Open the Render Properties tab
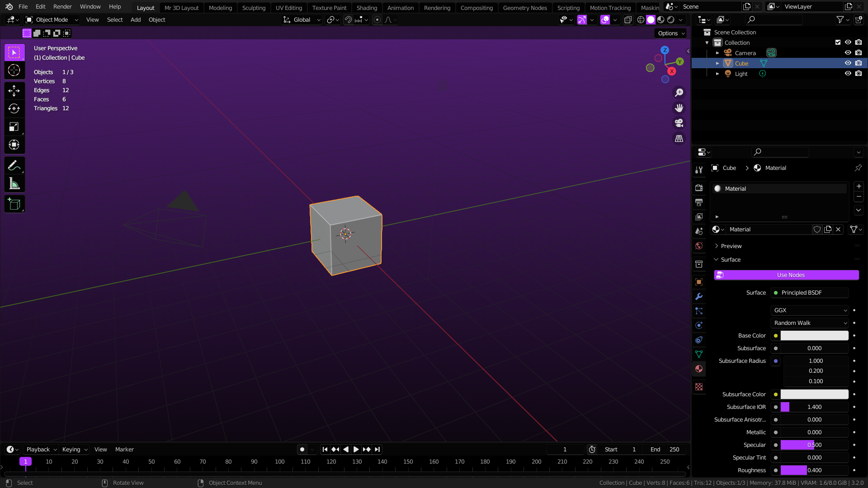This screenshot has width=868, height=488. pyautogui.click(x=699, y=188)
